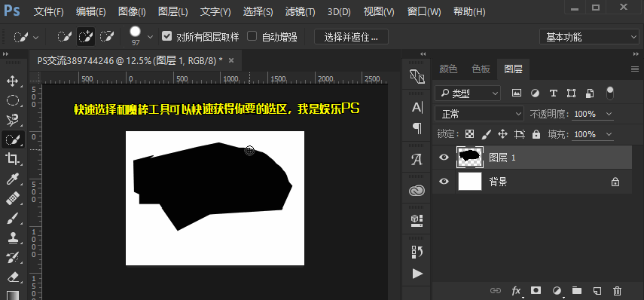Create a new group folder icon

pyautogui.click(x=577, y=290)
